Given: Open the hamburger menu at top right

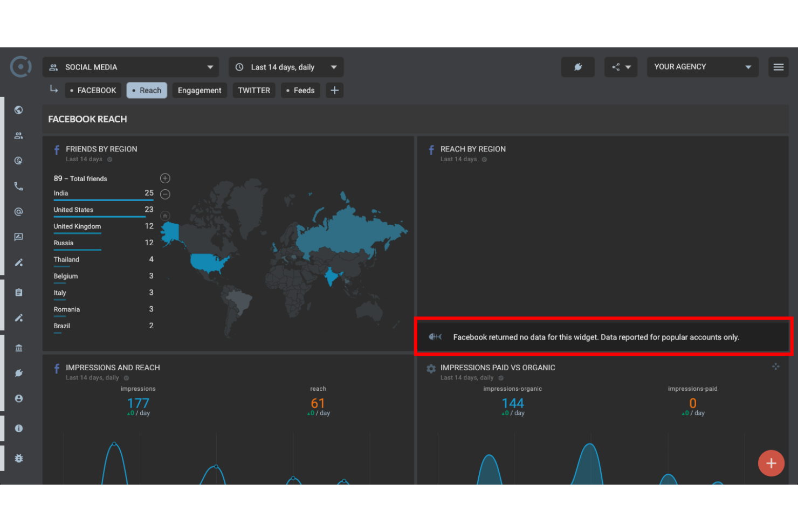Looking at the screenshot, I should click(x=778, y=67).
